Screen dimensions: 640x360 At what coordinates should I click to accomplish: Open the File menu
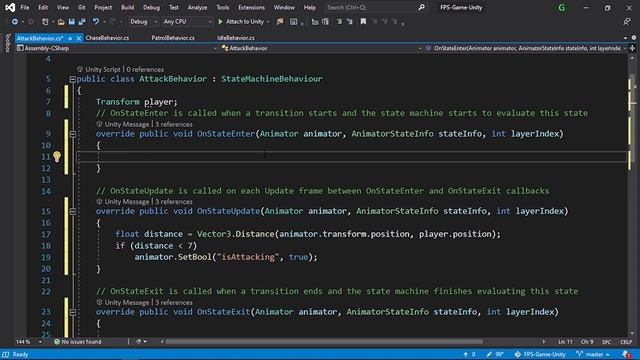24,7
